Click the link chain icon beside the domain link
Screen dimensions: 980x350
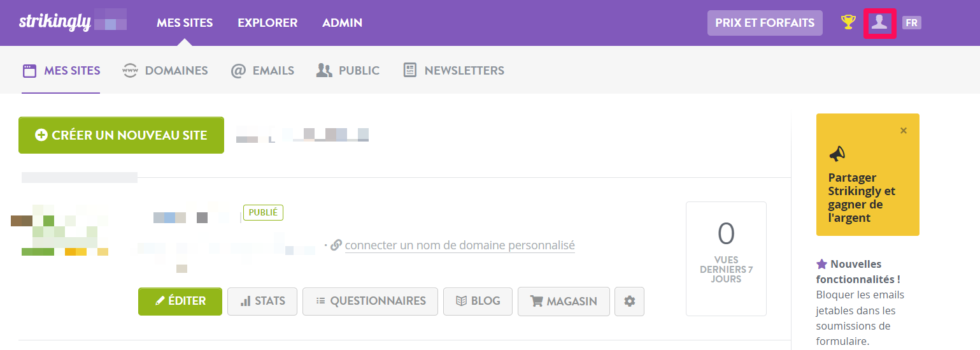pyautogui.click(x=336, y=245)
